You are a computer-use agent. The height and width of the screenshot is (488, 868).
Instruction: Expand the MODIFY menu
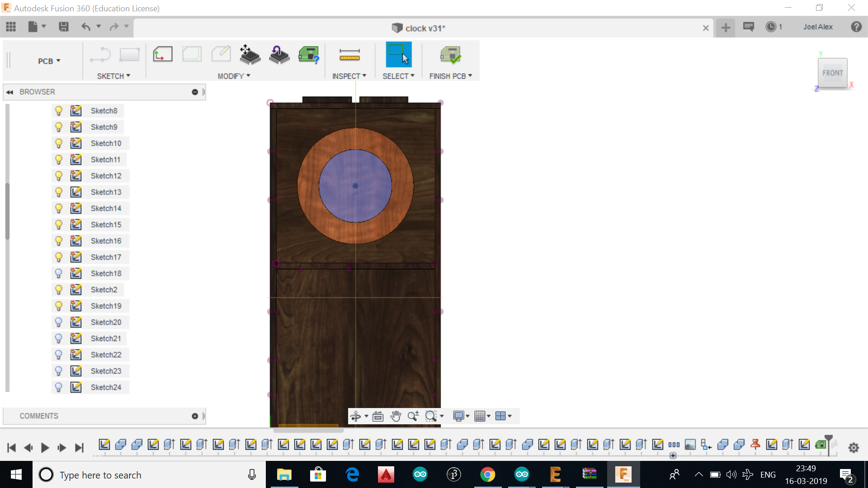coord(234,76)
